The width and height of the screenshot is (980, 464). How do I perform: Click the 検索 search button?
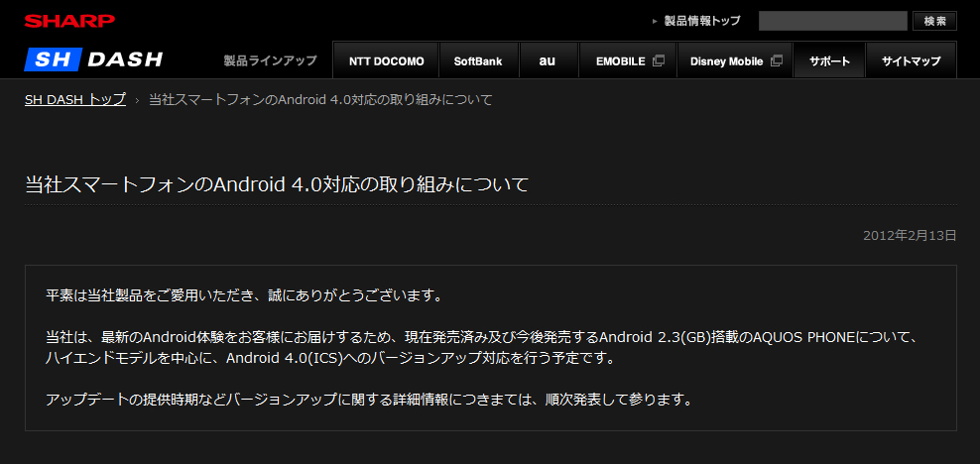pos(934,21)
